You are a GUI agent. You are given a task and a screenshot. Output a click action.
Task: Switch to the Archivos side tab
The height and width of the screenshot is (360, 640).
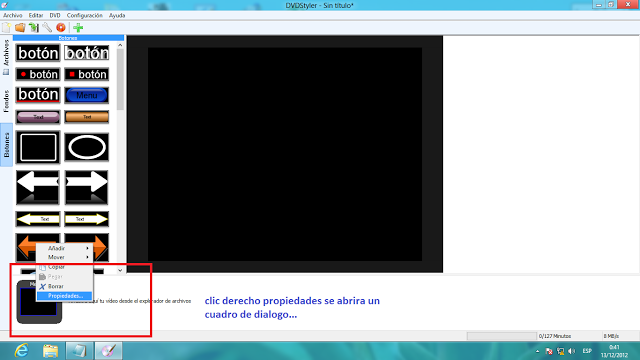pos(6,57)
